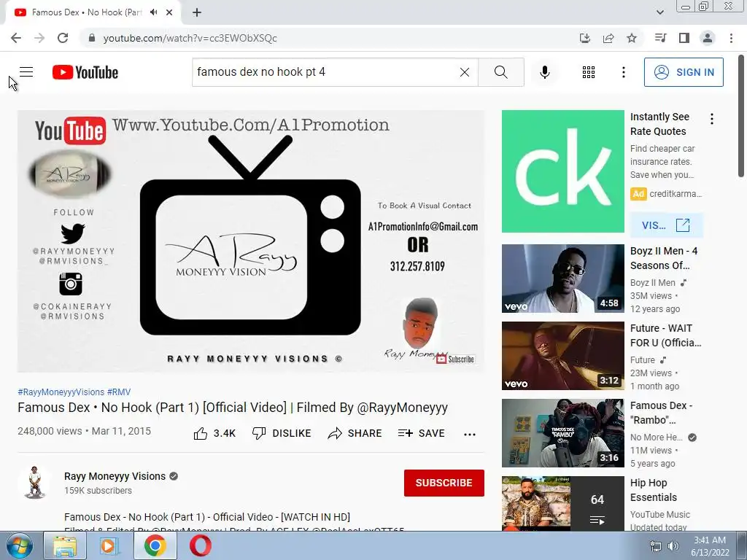The height and width of the screenshot is (560, 747).
Task: Click the install/download icon in address bar
Action: pos(585,38)
